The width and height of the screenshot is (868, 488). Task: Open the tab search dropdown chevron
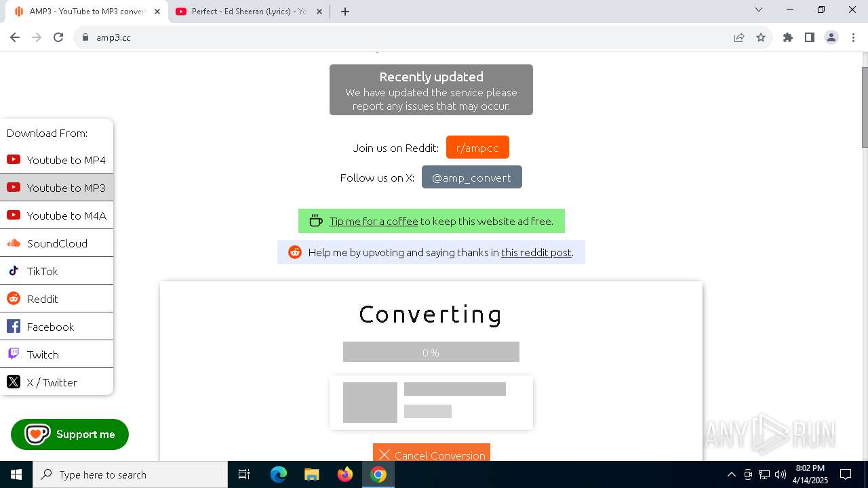[759, 10]
